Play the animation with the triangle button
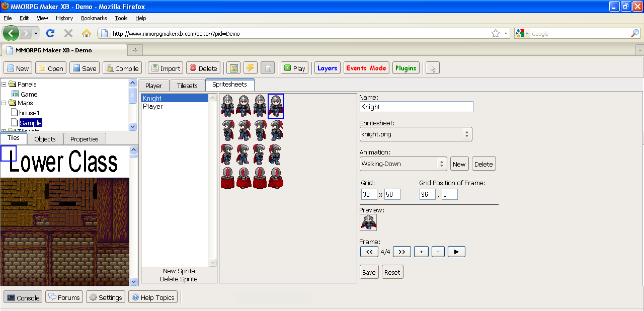The height and width of the screenshot is (311, 644). (x=456, y=252)
